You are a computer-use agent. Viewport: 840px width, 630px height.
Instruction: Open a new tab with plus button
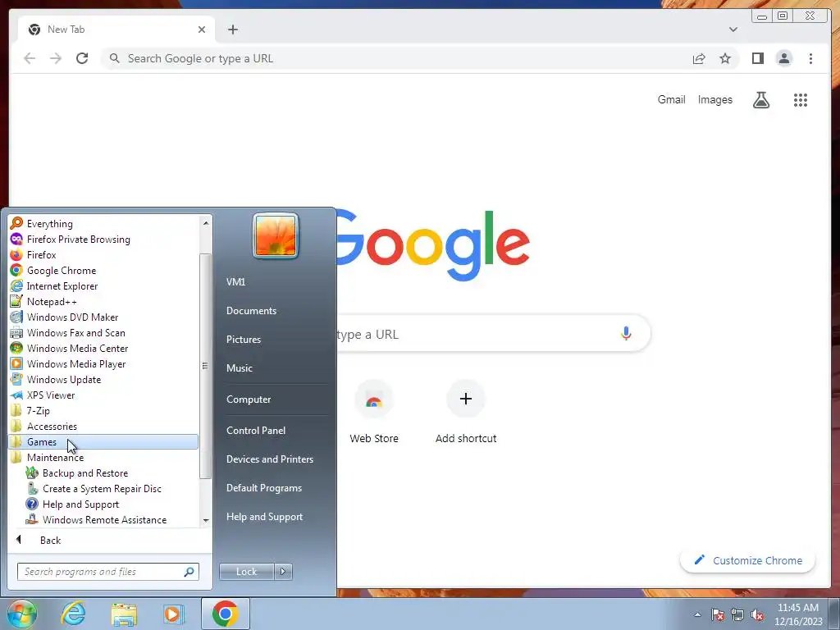tap(232, 30)
